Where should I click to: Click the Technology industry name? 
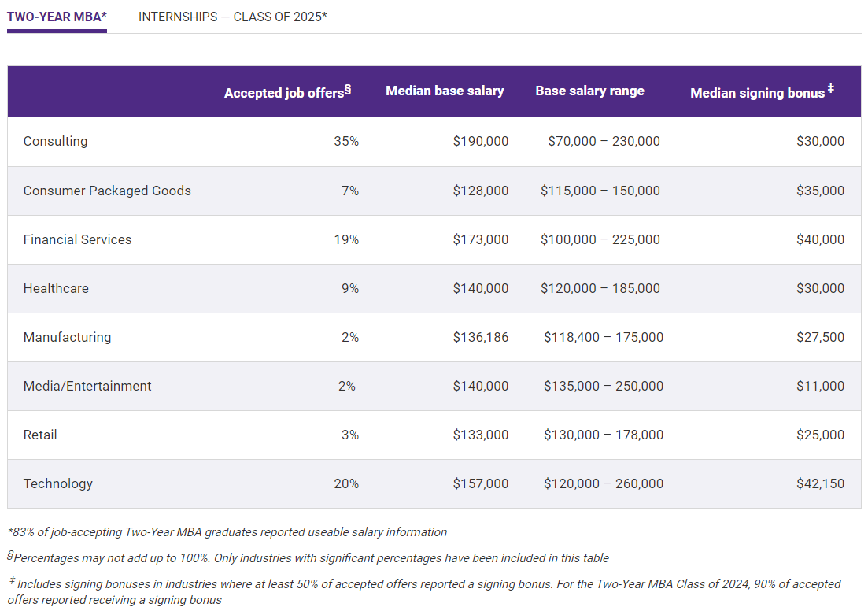click(x=57, y=483)
